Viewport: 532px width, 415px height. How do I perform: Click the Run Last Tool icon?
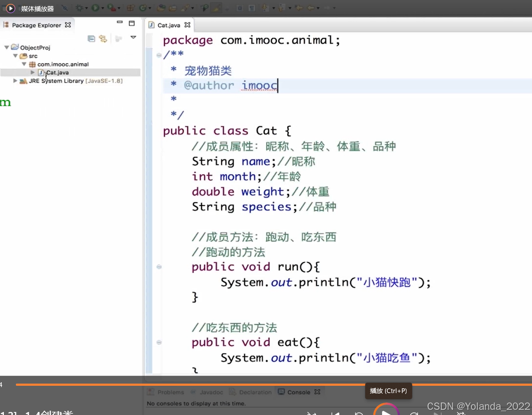111,8
